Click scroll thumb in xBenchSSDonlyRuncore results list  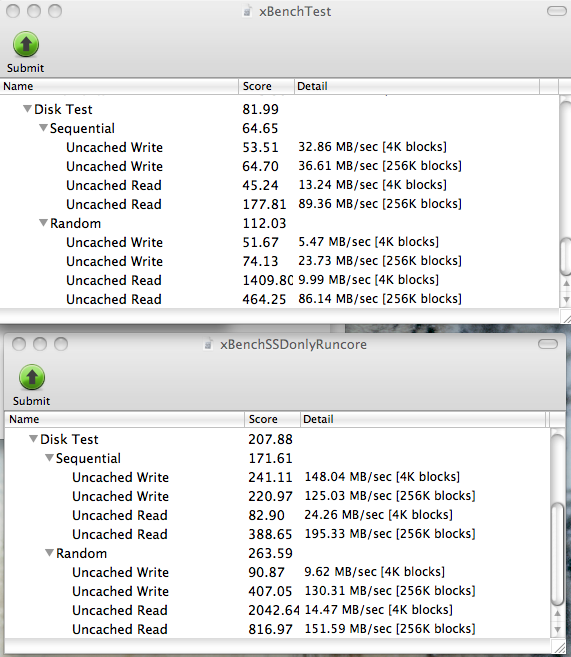[x=557, y=554]
